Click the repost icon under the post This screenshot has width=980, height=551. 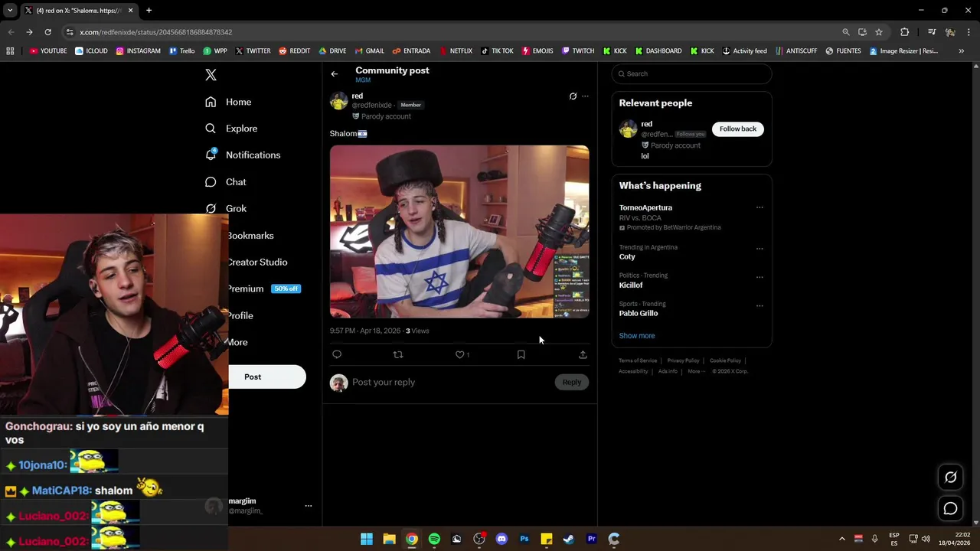[x=398, y=354]
